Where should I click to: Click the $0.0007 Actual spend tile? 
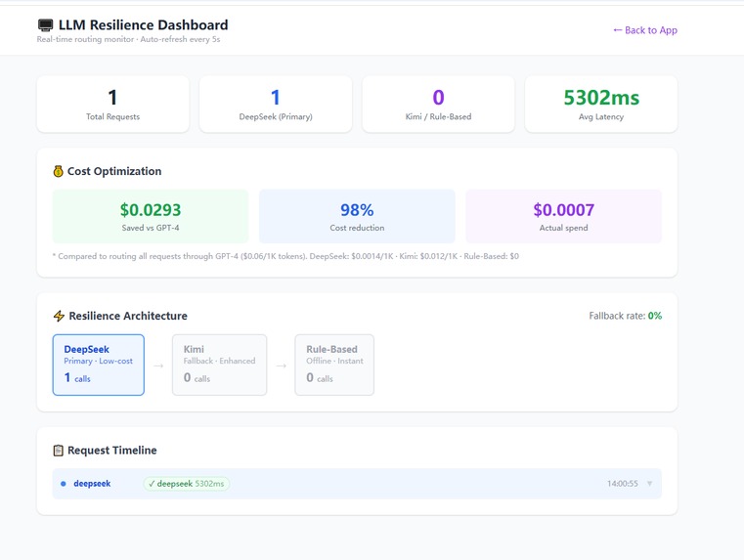pos(564,216)
